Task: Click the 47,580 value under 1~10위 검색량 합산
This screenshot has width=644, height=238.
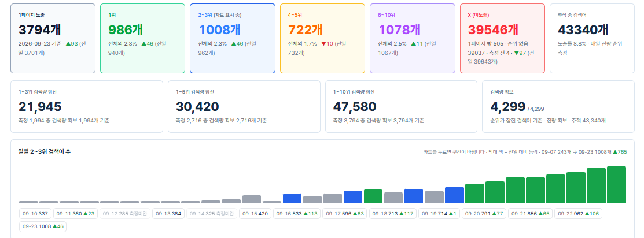Action: coord(355,107)
